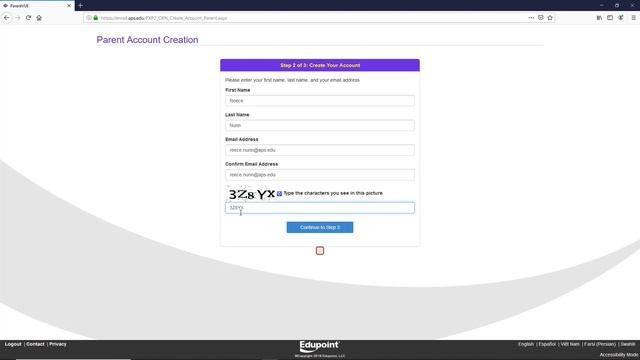Click the Step 2 of 3 header banner
This screenshot has width=640, height=360.
coord(320,65)
